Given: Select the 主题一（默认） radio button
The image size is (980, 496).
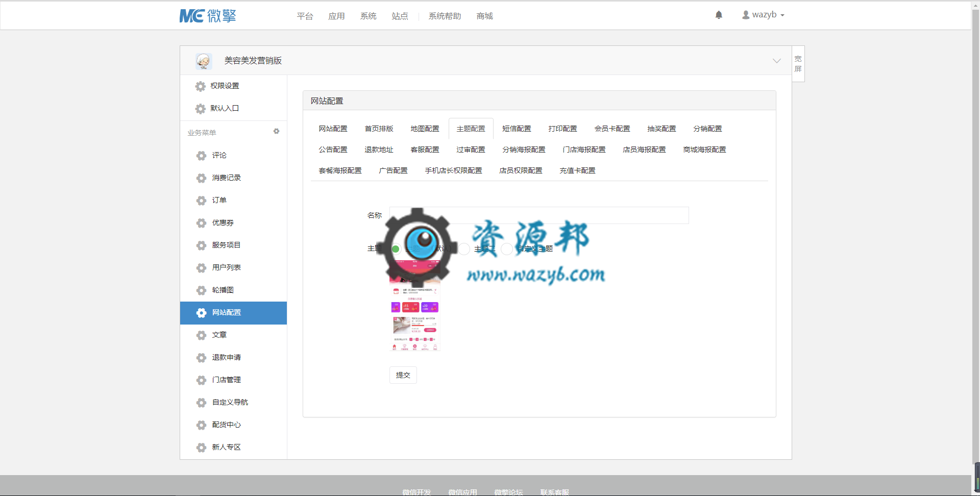Looking at the screenshot, I should 396,249.
